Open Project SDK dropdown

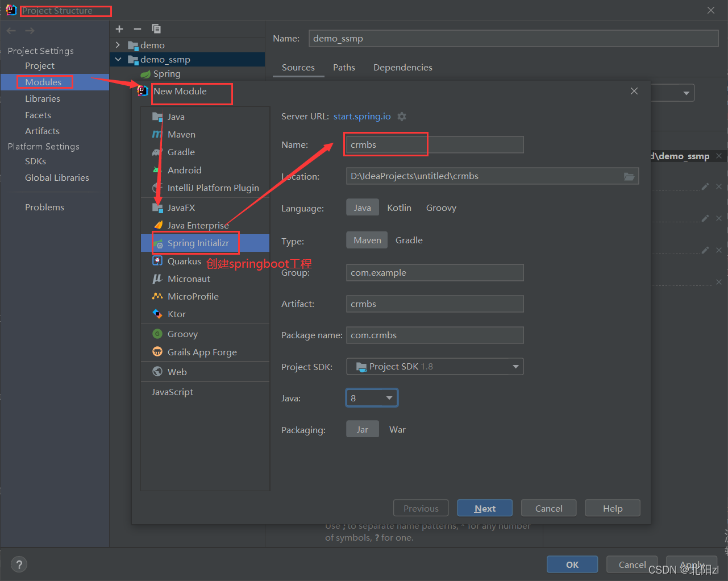point(435,367)
